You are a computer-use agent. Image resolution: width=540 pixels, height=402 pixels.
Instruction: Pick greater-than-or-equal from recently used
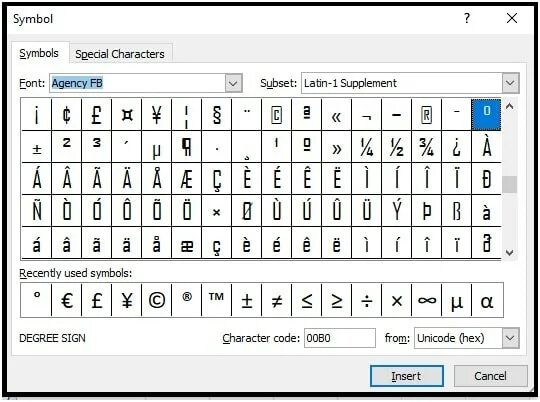[x=336, y=300]
